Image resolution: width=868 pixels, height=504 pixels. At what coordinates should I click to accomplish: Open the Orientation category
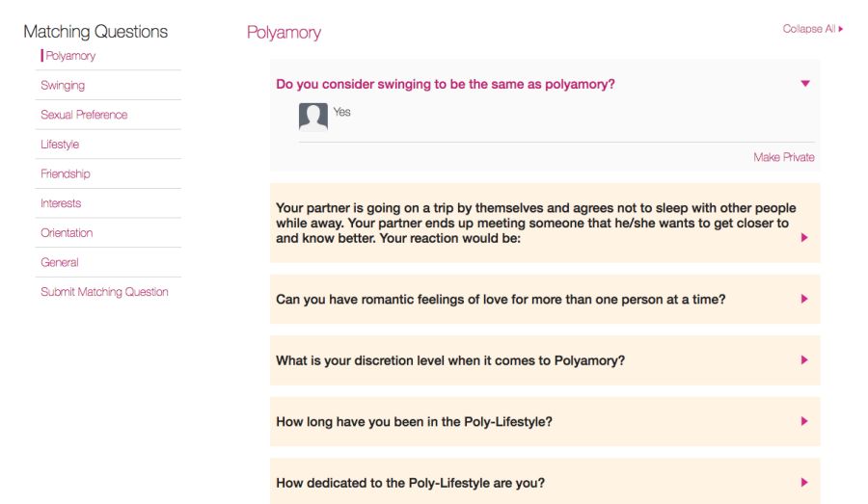(x=67, y=233)
